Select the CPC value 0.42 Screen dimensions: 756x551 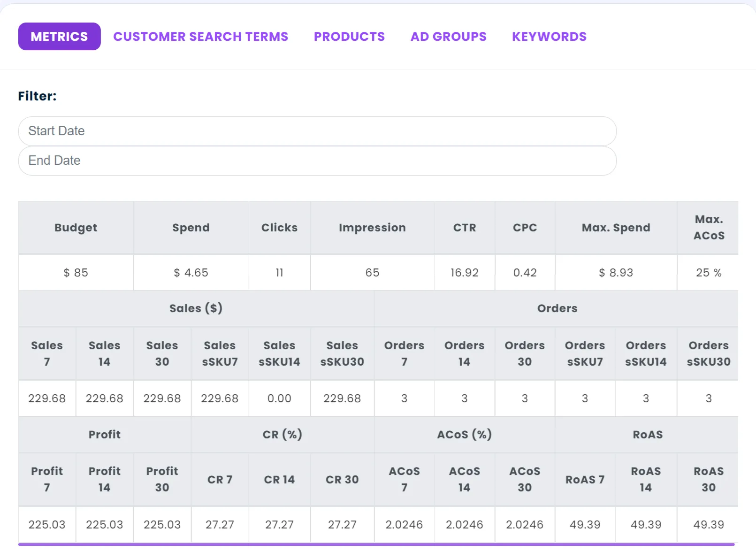coord(525,273)
